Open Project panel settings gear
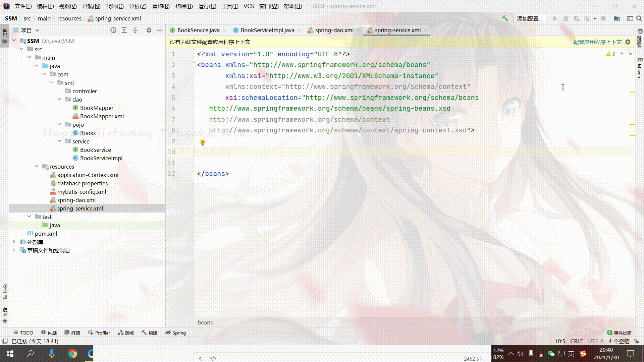Image resolution: width=644 pixels, height=362 pixels. pyautogui.click(x=149, y=30)
